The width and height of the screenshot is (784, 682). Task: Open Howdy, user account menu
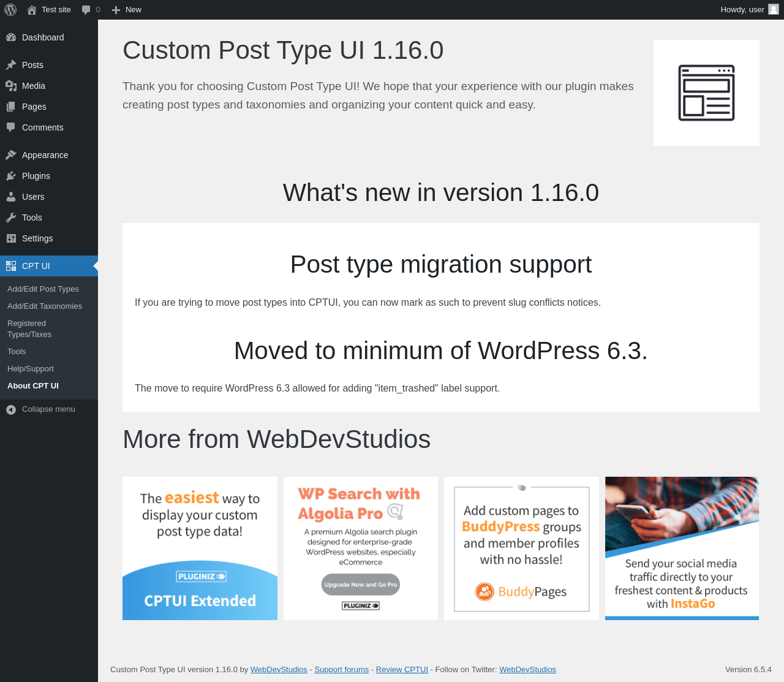point(749,10)
